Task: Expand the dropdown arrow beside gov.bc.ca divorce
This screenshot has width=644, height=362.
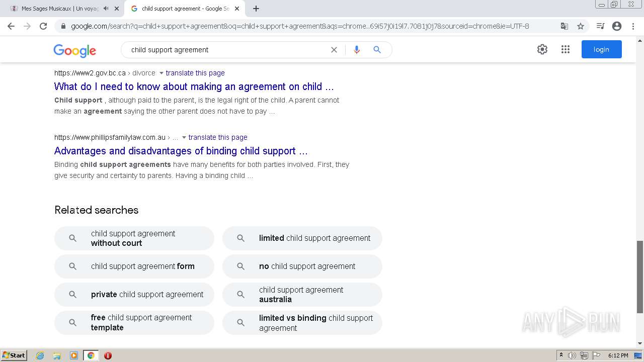Action: 162,73
